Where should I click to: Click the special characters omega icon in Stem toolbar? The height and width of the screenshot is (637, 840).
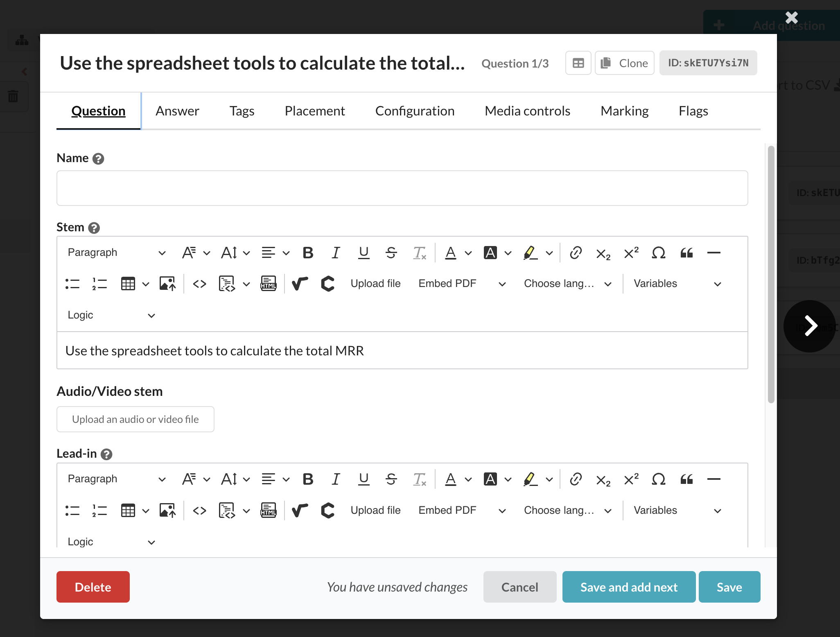658,253
